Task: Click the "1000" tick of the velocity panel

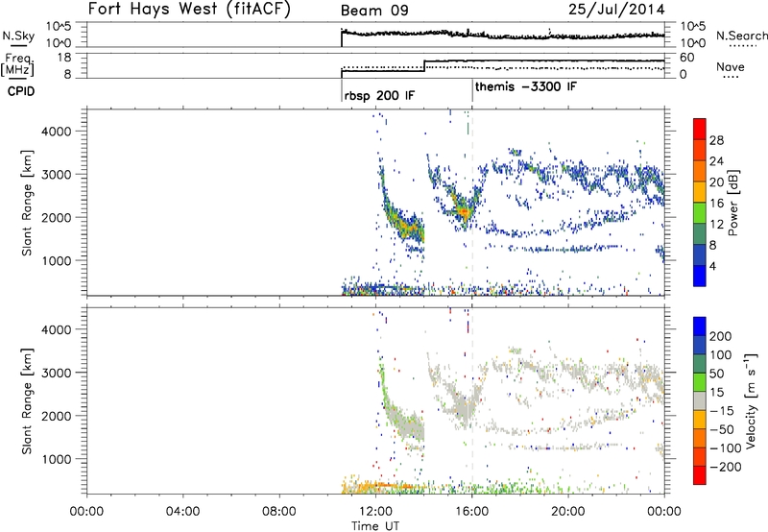Action: point(57,459)
